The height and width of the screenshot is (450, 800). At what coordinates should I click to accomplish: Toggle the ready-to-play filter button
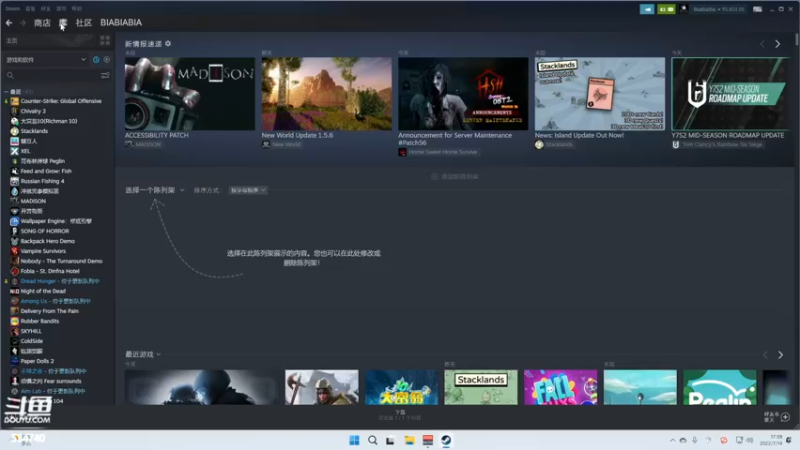click(x=107, y=60)
